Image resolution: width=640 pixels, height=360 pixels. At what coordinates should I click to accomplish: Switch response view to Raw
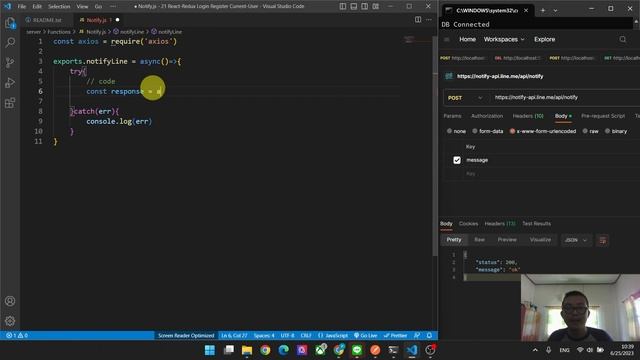click(479, 240)
